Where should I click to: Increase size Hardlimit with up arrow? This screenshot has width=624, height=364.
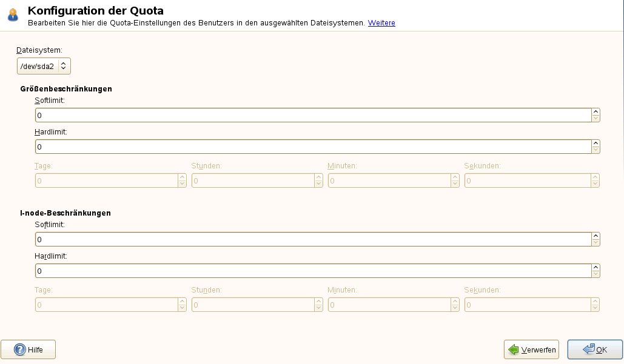tap(596, 144)
